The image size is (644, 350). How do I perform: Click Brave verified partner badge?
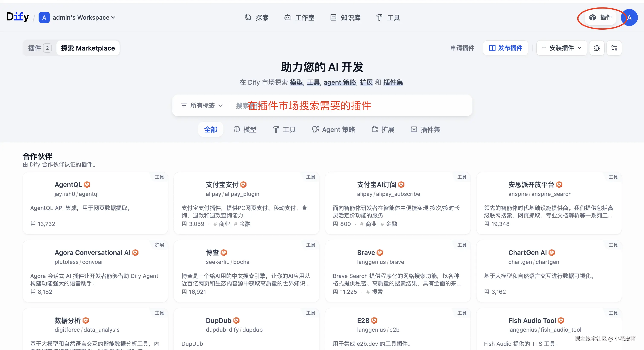(380, 253)
